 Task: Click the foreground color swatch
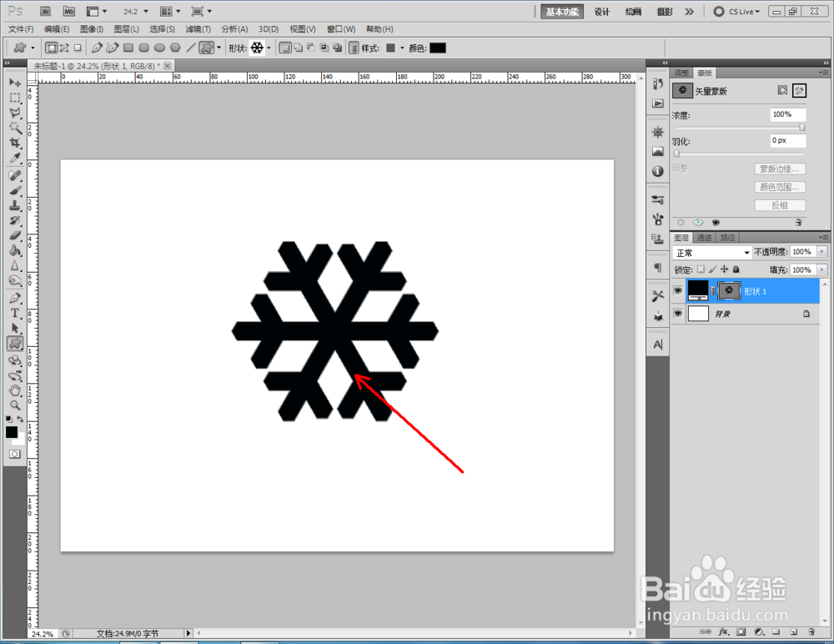pyautogui.click(x=11, y=431)
